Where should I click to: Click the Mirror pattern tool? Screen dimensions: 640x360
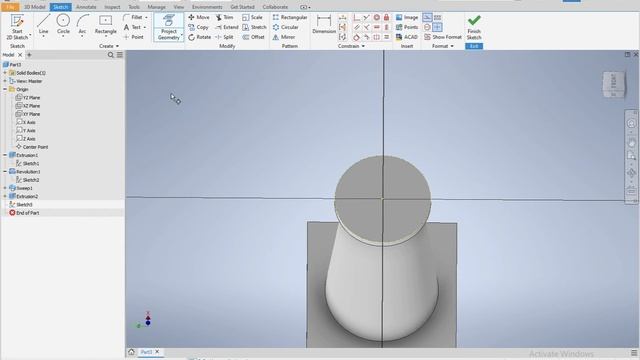click(x=284, y=37)
